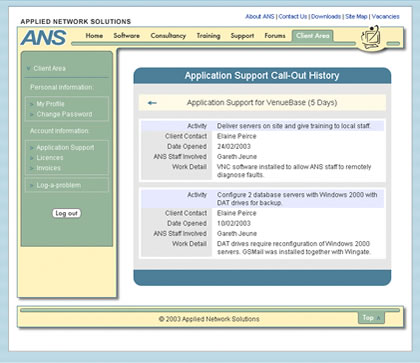420x363 pixels.
Task: Collapse the Client Area sidebar arrow
Action: pos(28,68)
